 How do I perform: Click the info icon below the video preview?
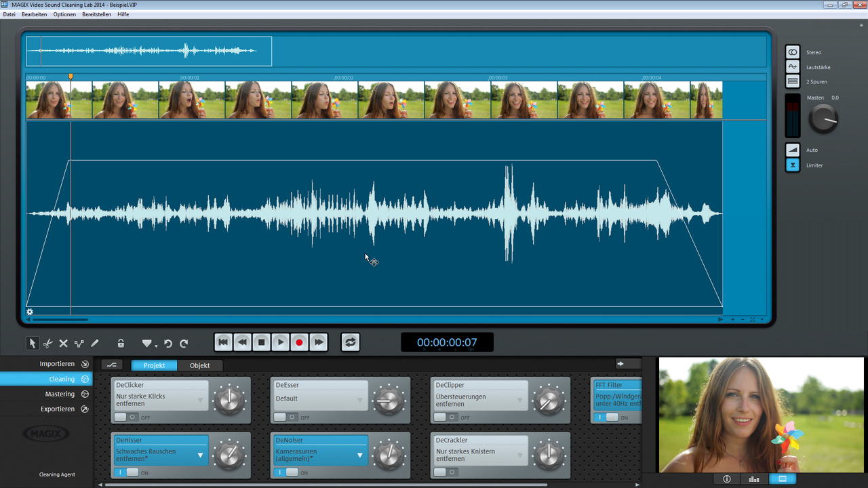coord(727,479)
